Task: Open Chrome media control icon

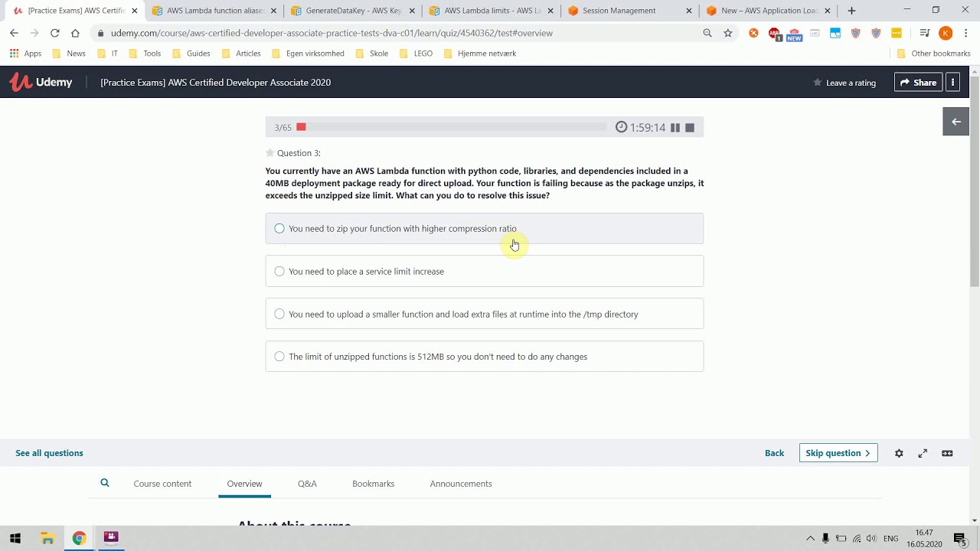Action: [925, 33]
